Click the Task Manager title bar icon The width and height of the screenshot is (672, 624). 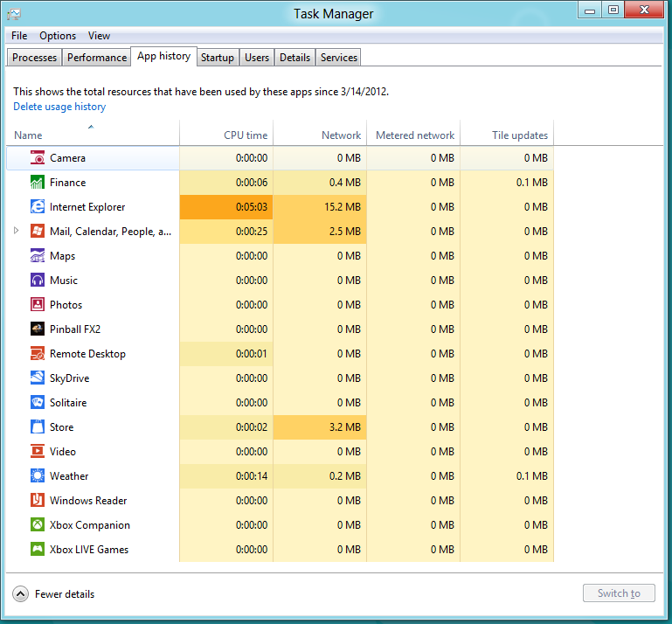[x=14, y=14]
